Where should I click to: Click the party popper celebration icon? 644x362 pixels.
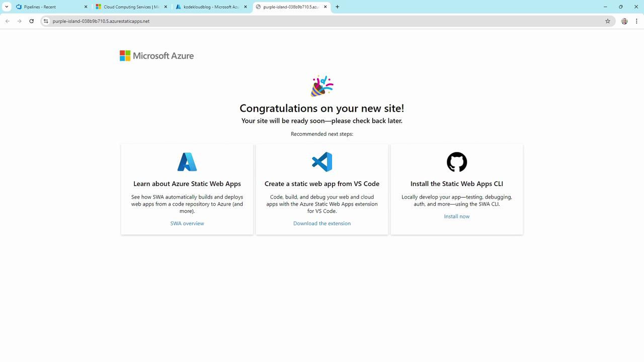(x=322, y=86)
